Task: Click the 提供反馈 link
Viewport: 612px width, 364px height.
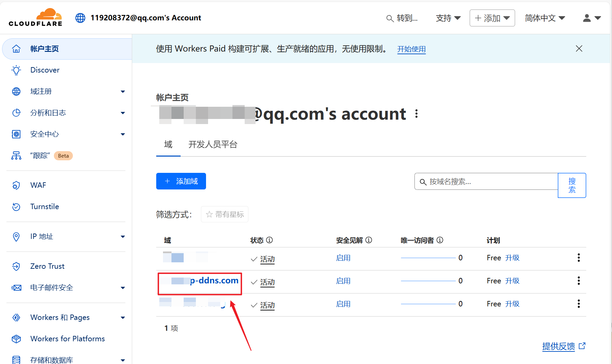Action: 558,346
